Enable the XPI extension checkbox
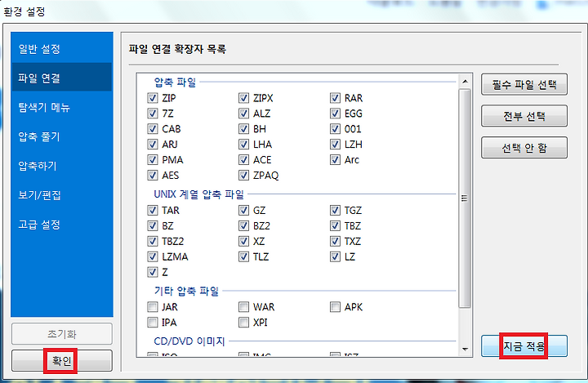The height and width of the screenshot is (383, 588). coord(243,323)
